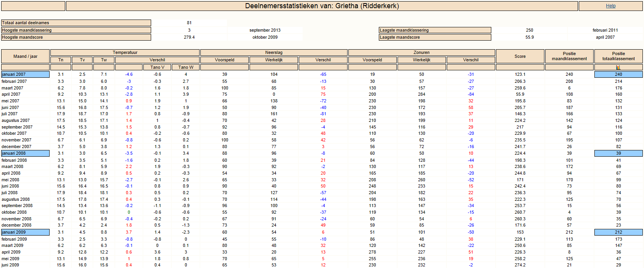Click the Temperatuur group header
The height and width of the screenshot is (268, 644).
point(125,52)
